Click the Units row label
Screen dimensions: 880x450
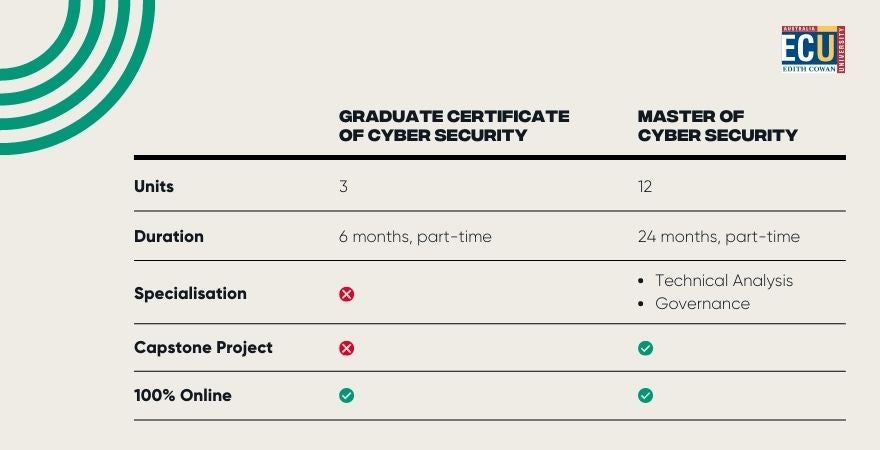154,186
